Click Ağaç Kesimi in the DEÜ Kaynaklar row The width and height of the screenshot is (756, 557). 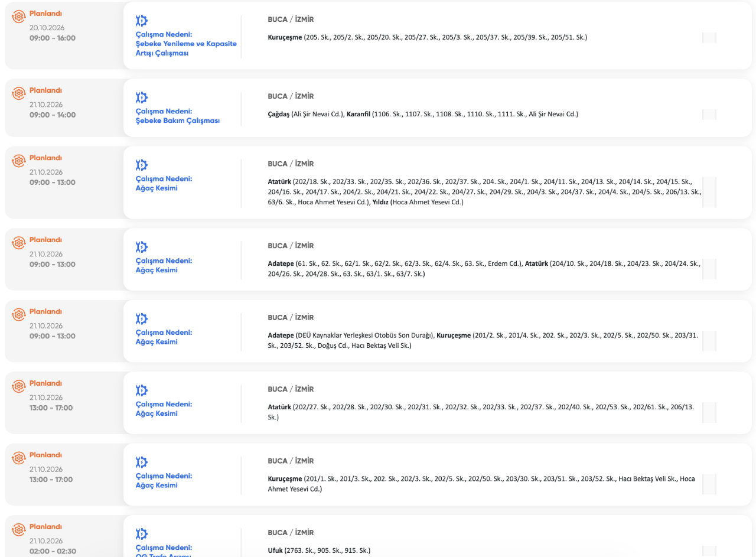coord(157,342)
